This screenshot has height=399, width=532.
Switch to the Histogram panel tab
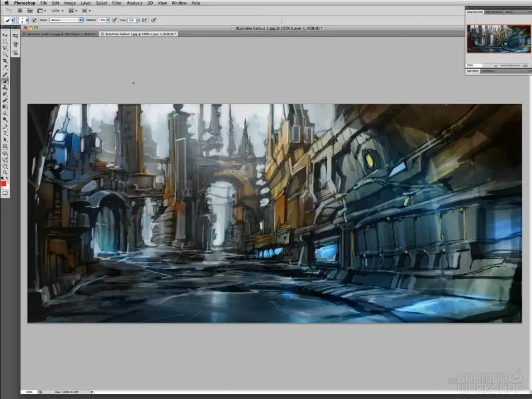494,12
